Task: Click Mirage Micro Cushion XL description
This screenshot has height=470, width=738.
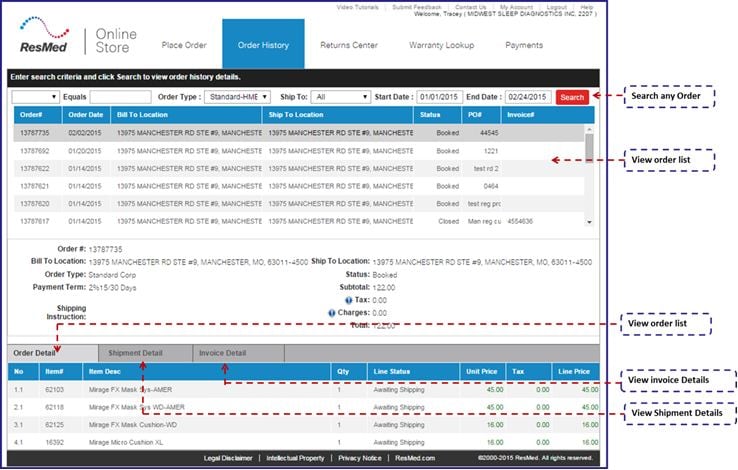Action: coord(126,442)
